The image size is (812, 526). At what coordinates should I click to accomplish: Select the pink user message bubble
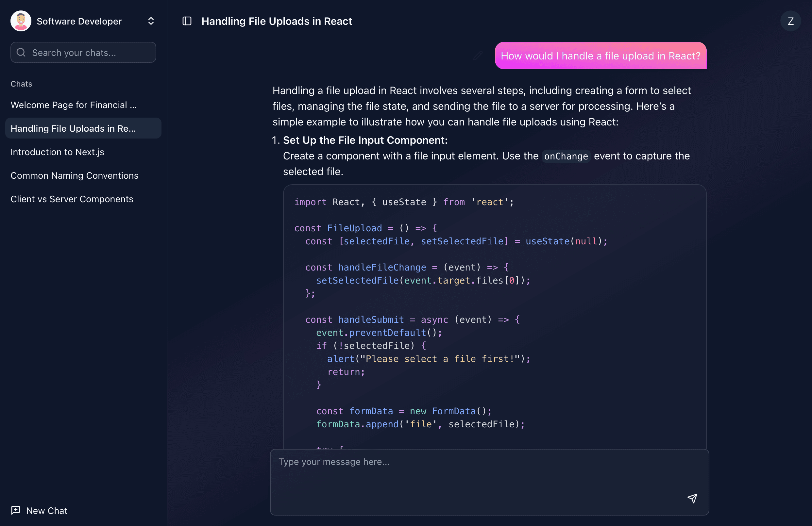(601, 56)
